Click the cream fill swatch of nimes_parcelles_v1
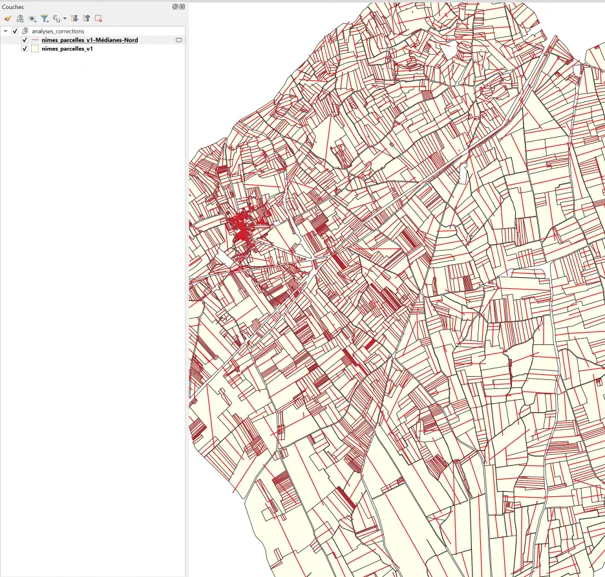The image size is (605, 577). [x=35, y=49]
